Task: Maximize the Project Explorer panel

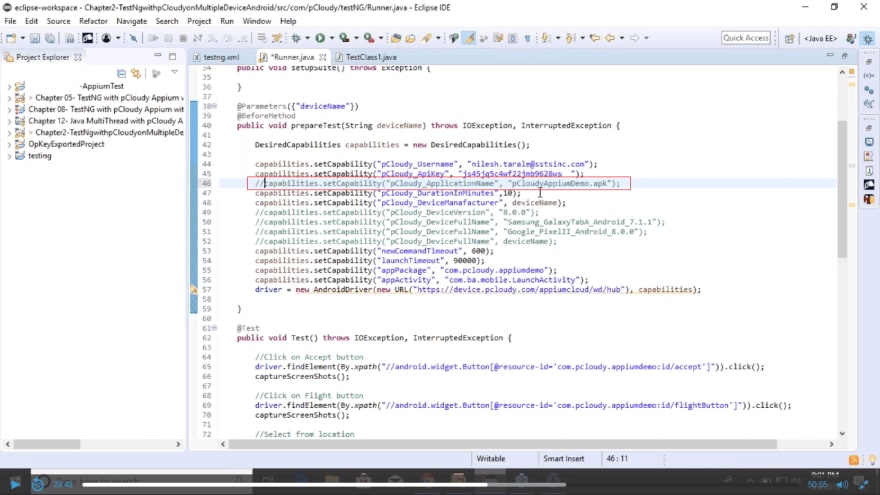Action: coord(172,57)
